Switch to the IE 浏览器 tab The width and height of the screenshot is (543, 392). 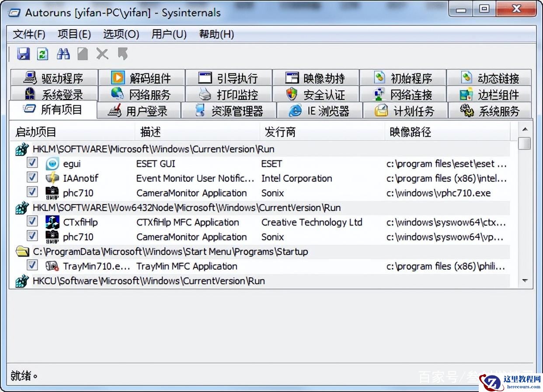point(320,111)
